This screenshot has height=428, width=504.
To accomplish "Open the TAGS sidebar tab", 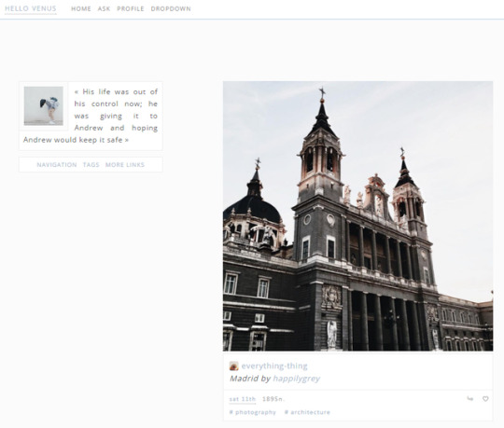I will tap(91, 165).
